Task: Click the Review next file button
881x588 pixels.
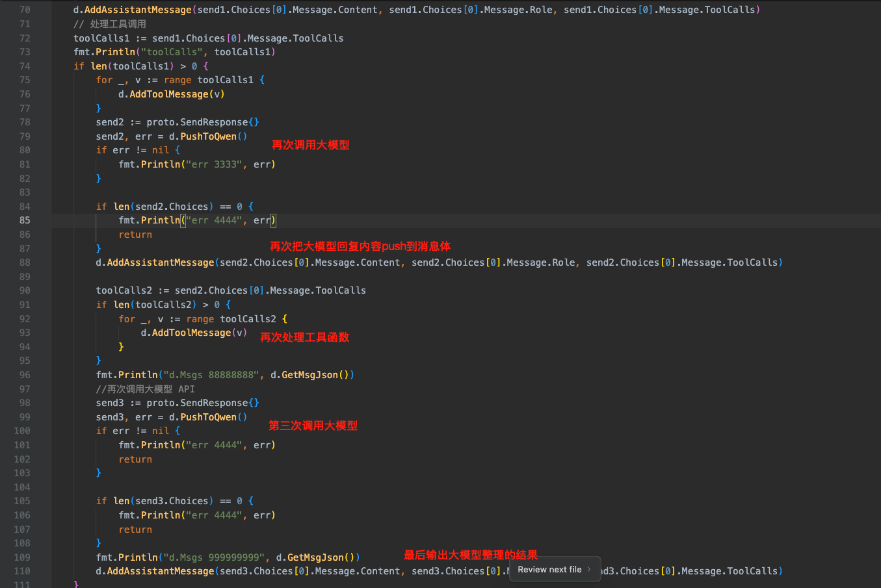Action: click(x=549, y=570)
